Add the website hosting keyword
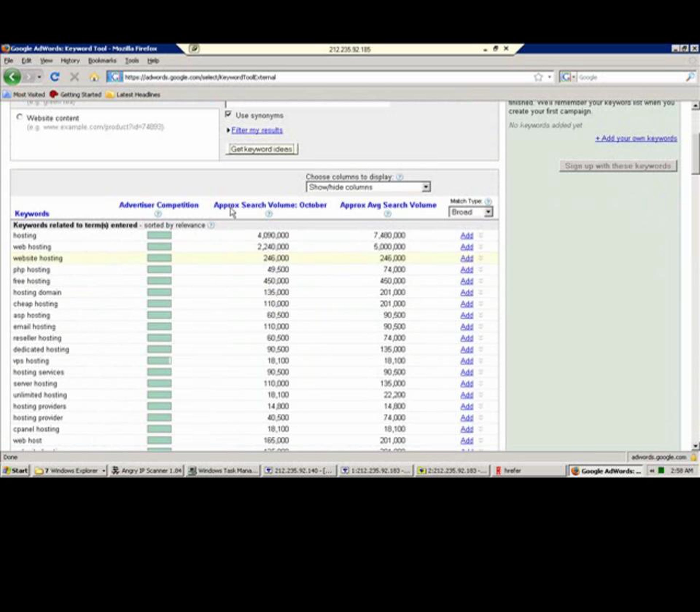700x612 pixels. [x=467, y=258]
